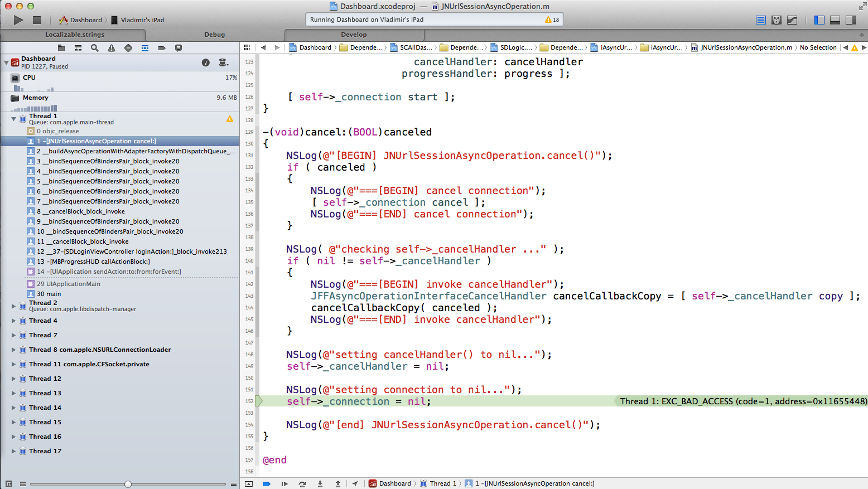Click Continue program execution button
The width and height of the screenshot is (868, 489).
point(284,484)
